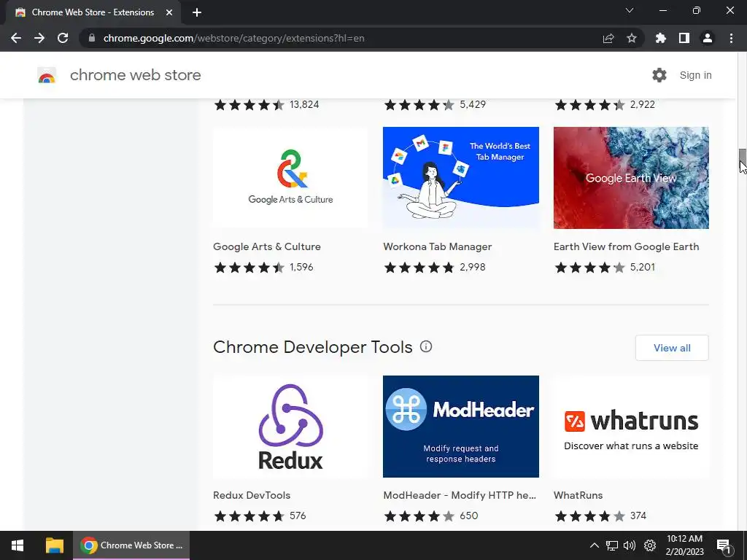Close the Chrome Web Store tab

click(169, 12)
